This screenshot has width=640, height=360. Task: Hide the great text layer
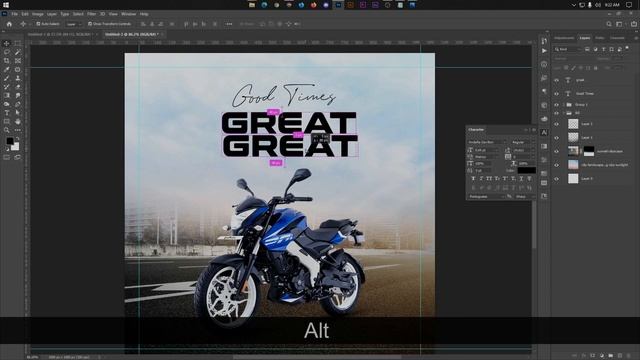pyautogui.click(x=556, y=80)
